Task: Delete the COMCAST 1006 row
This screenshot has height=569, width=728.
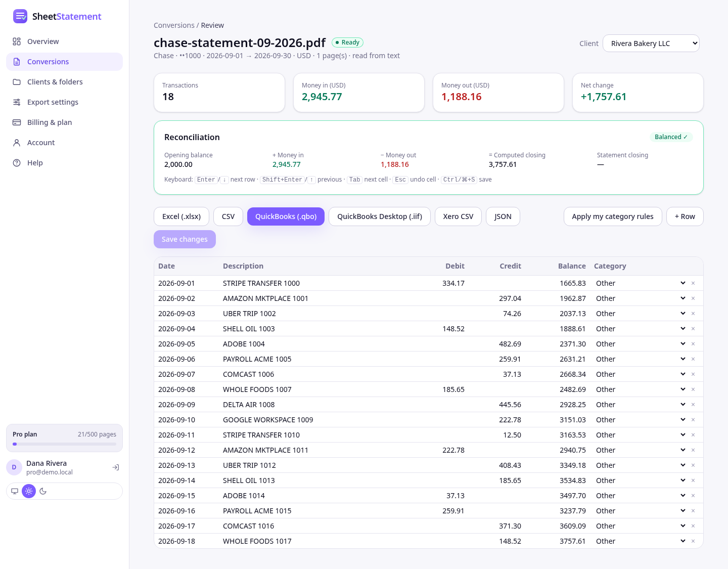Action: pos(693,374)
